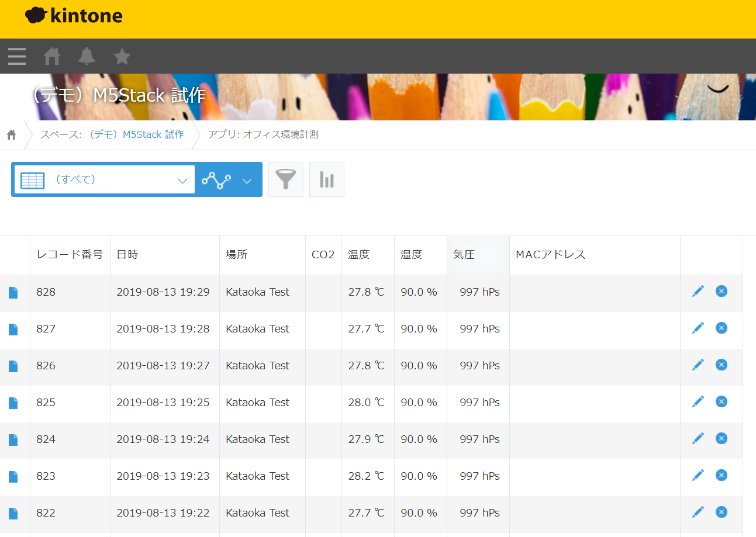Delete record 825

722,401
